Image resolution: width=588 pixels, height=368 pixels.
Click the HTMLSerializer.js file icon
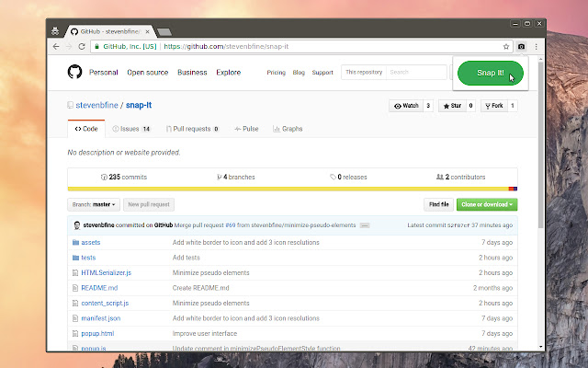(x=75, y=273)
